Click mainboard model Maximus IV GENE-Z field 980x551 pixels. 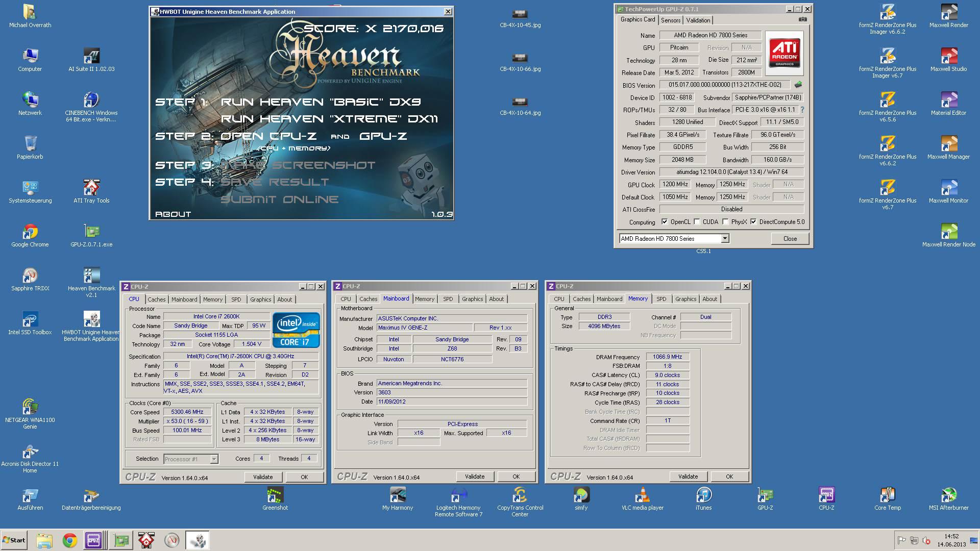coord(424,328)
